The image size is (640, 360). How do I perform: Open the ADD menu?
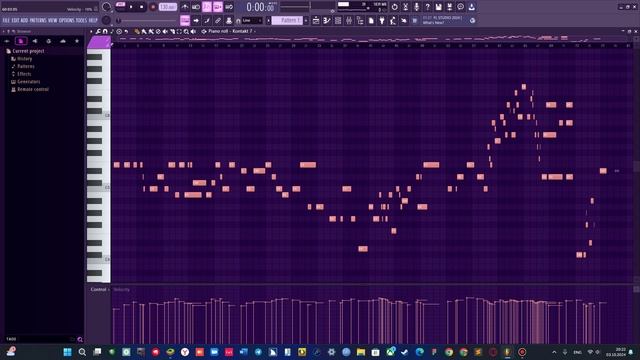[24, 20]
